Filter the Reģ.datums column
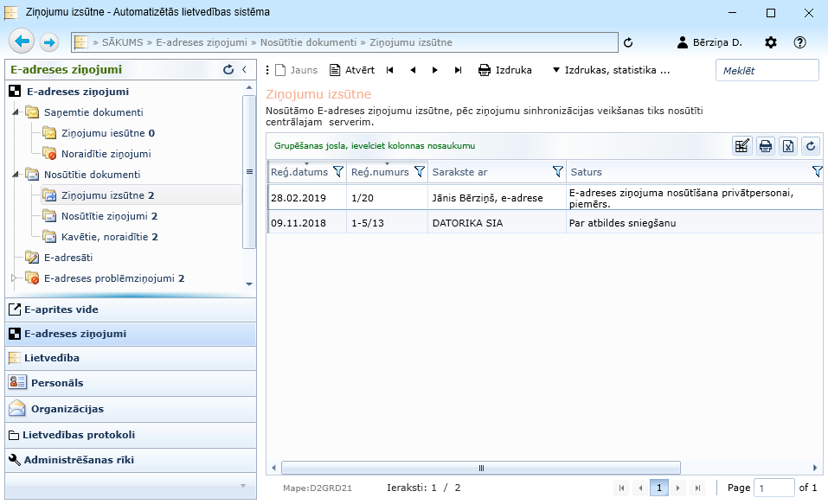 [x=338, y=172]
